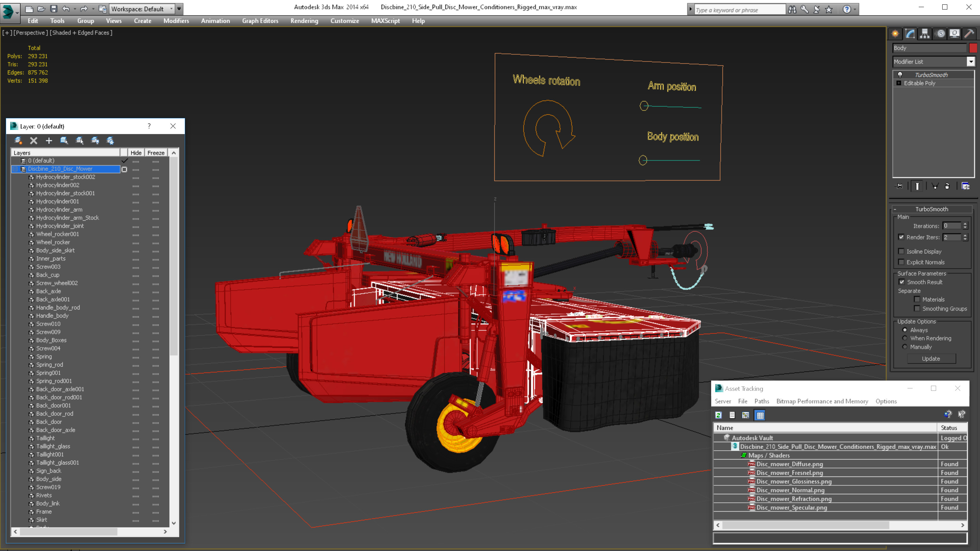This screenshot has height=551, width=980.
Task: Click the red object color swatch
Action: point(973,48)
